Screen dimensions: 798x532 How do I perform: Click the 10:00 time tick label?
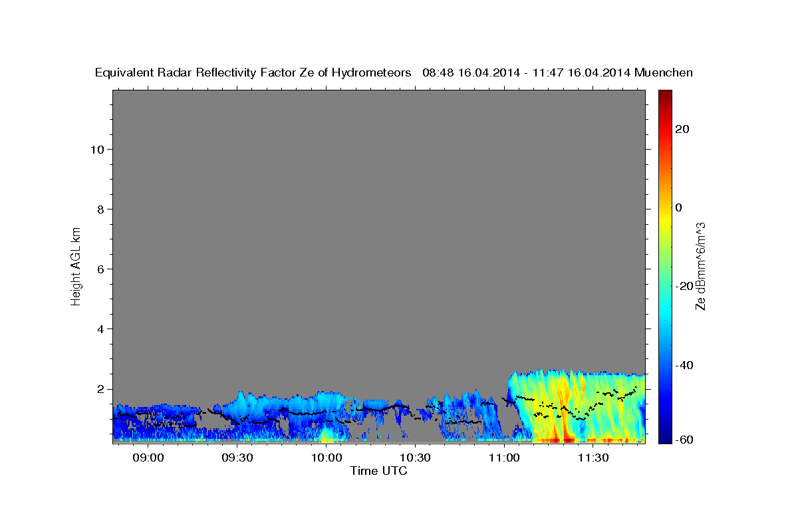tap(326, 458)
